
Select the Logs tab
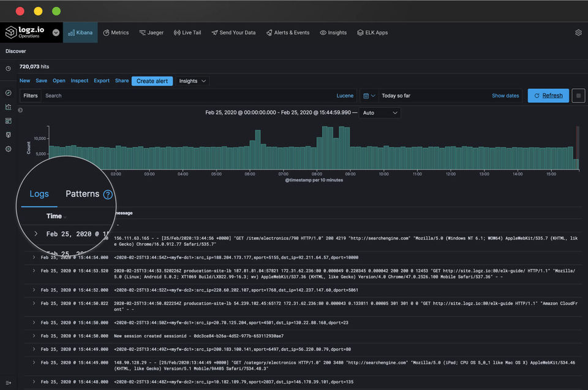(39, 194)
